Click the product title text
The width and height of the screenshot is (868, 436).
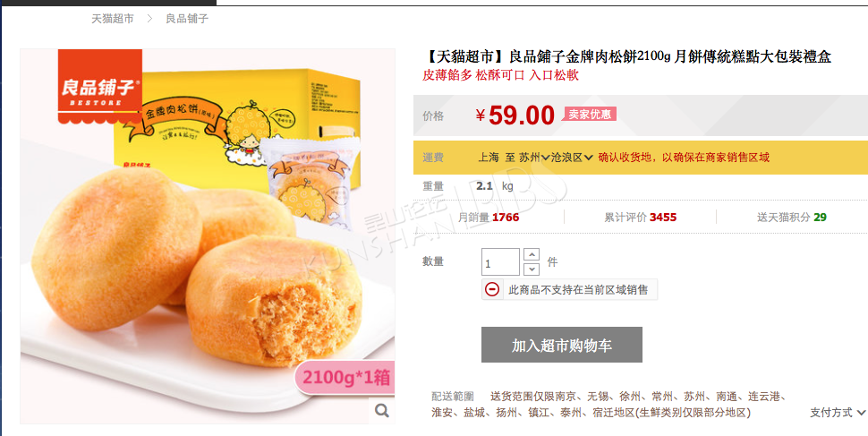pyautogui.click(x=629, y=56)
